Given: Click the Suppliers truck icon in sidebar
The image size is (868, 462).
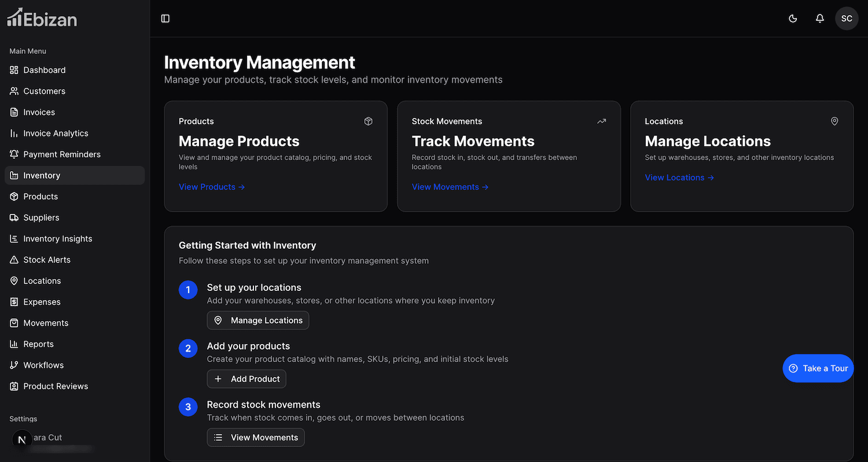Looking at the screenshot, I should [x=14, y=218].
